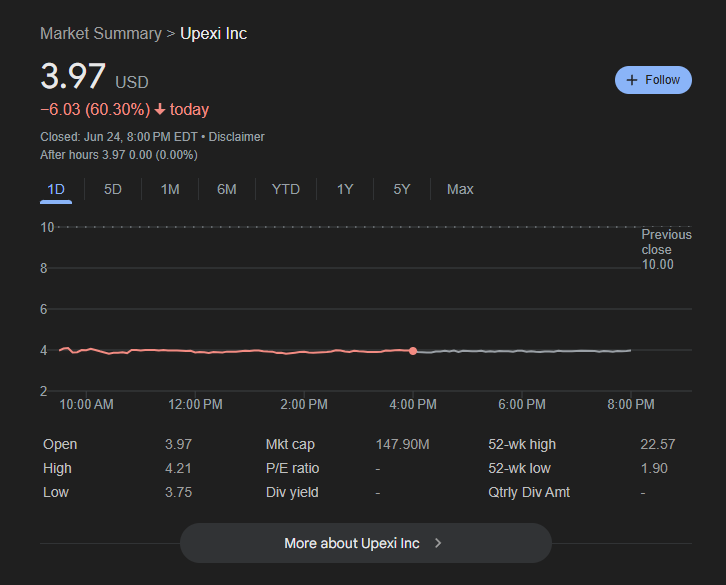Click the Upexi Inc title text

click(x=213, y=33)
